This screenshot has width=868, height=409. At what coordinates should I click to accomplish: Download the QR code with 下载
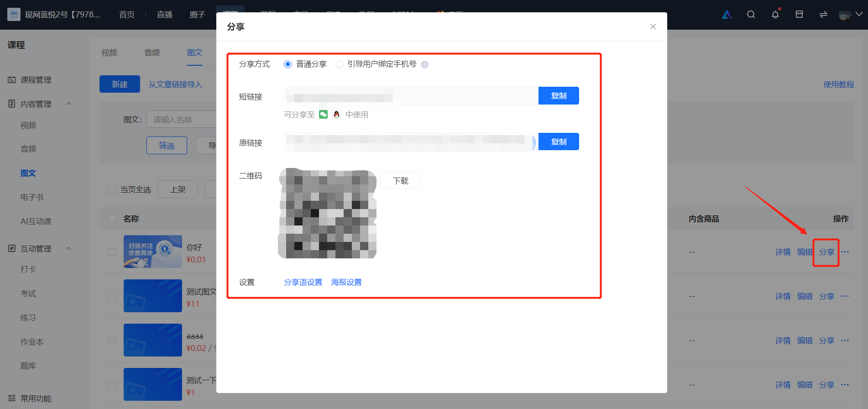click(400, 181)
